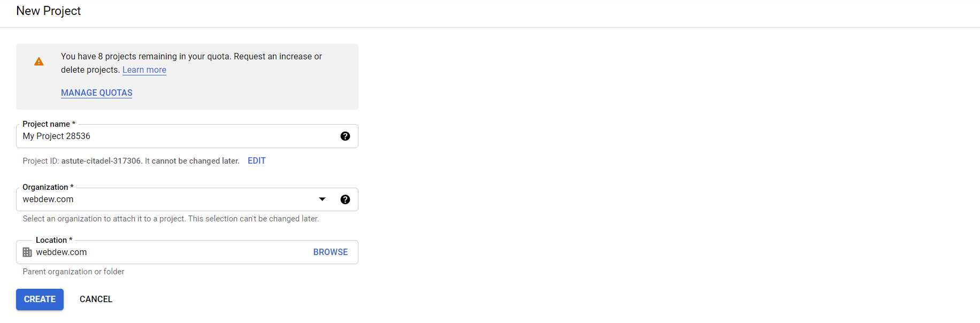This screenshot has height=323, width=980.
Task: Click the New Project page heading
Action: point(49,11)
